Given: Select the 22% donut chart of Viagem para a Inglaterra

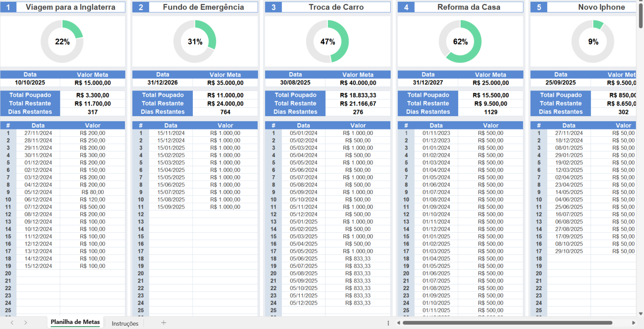Looking at the screenshot, I should coord(62,41).
